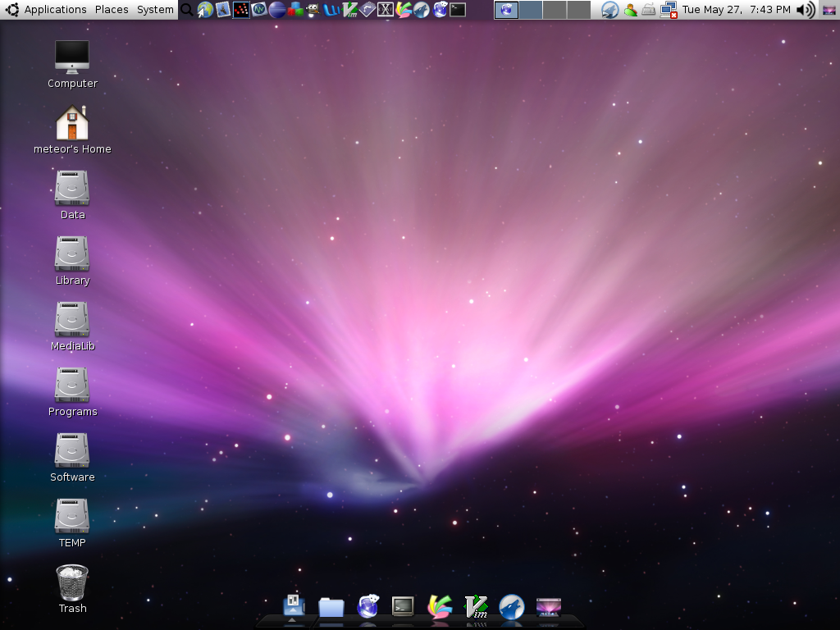
Task: Click the aurora desktop thumbnail in dock
Action: tap(549, 608)
